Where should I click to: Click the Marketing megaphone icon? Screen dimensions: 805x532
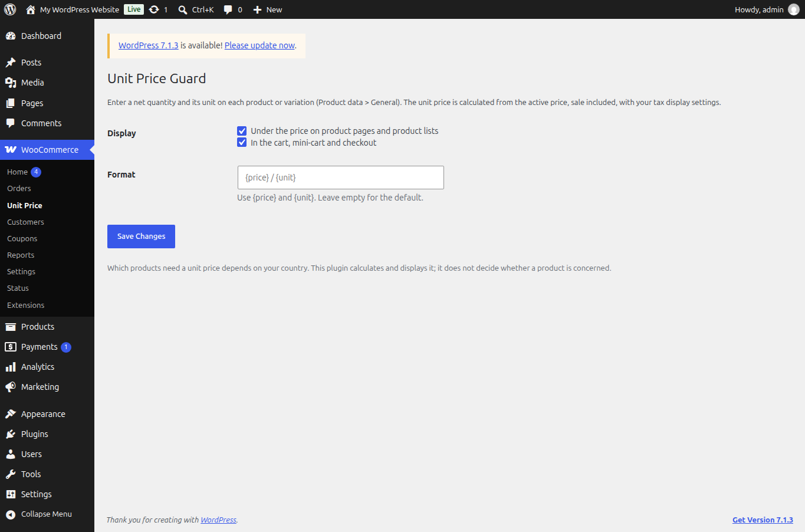11,387
